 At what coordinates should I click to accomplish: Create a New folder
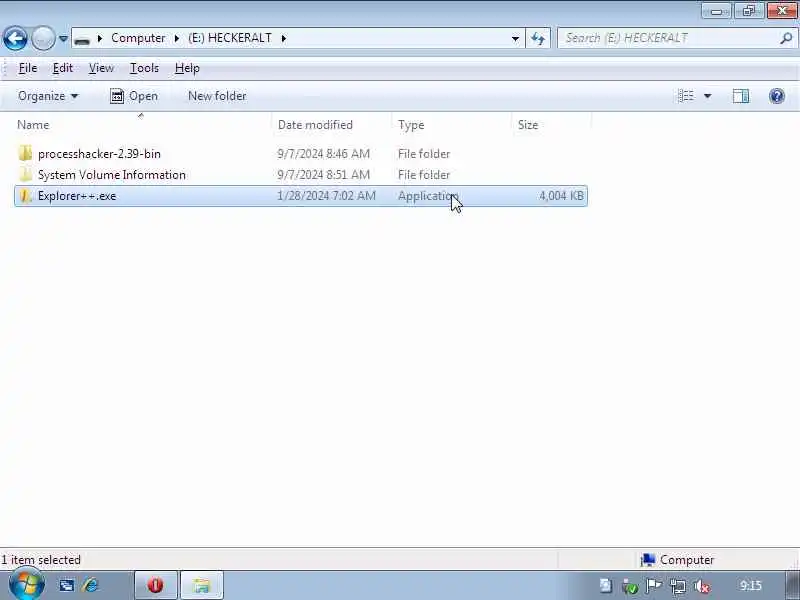pos(217,96)
